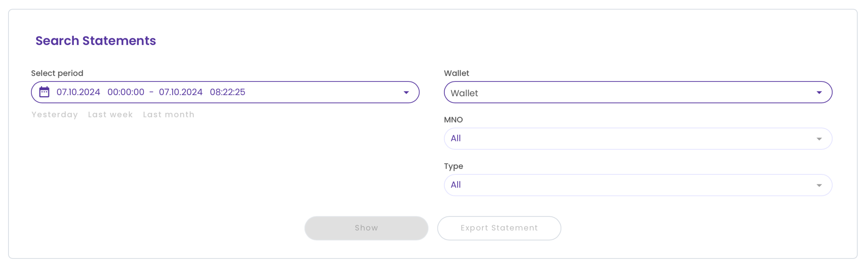Image resolution: width=868 pixels, height=270 pixels.
Task: Expand the MNO dropdown arrow
Action: point(819,139)
